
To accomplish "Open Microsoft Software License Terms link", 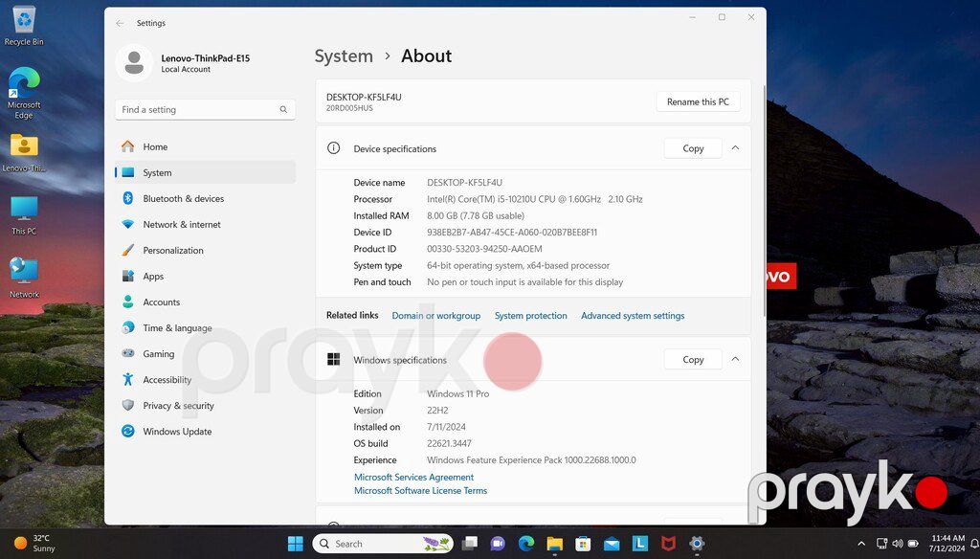I will [420, 491].
